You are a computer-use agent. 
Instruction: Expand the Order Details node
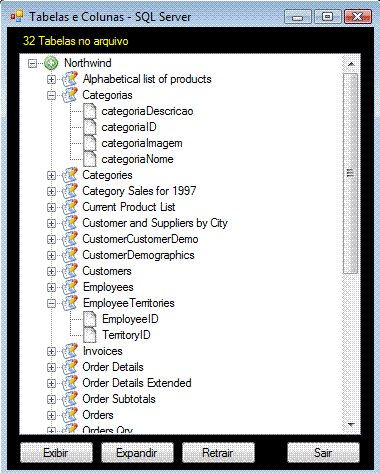[x=51, y=367]
